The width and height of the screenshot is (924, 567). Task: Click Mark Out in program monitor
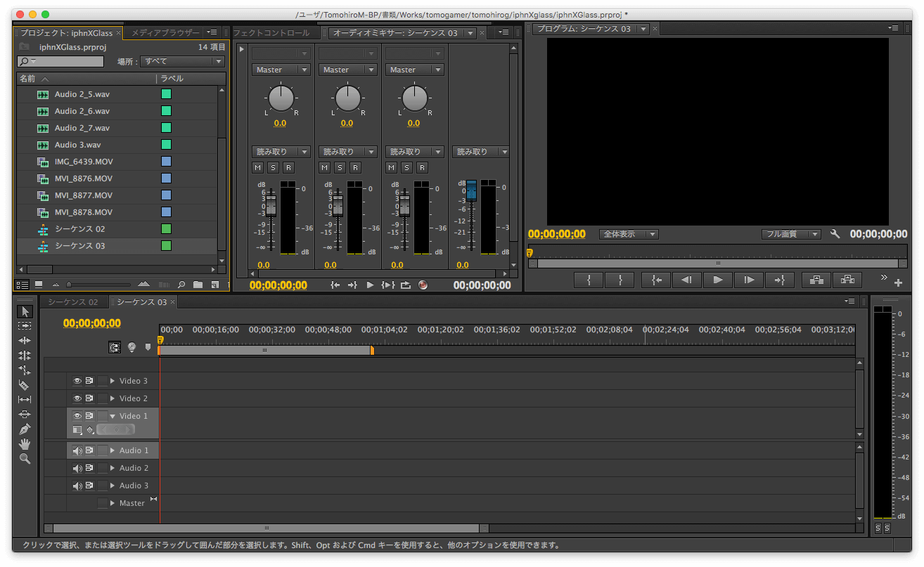pyautogui.click(x=620, y=280)
